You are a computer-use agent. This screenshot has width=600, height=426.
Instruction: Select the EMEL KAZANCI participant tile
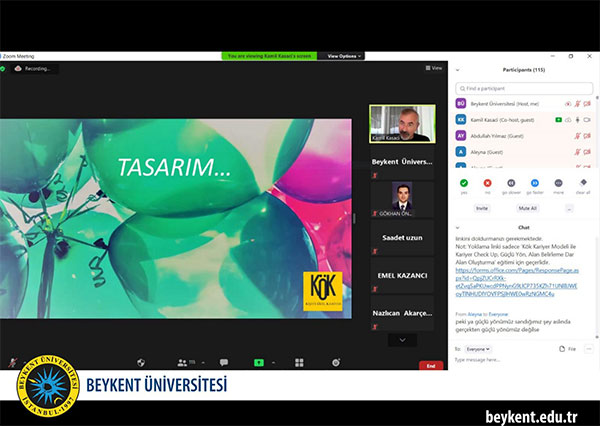pyautogui.click(x=402, y=275)
